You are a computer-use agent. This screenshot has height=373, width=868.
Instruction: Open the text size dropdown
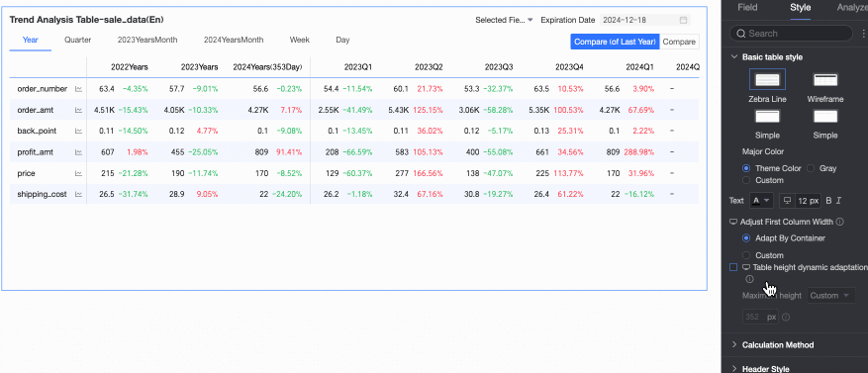[801, 201]
